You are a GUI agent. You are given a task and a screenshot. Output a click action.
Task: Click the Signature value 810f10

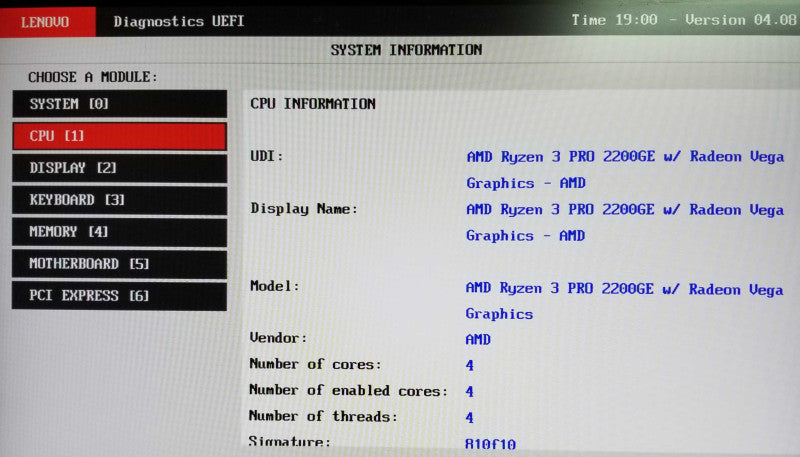click(490, 444)
